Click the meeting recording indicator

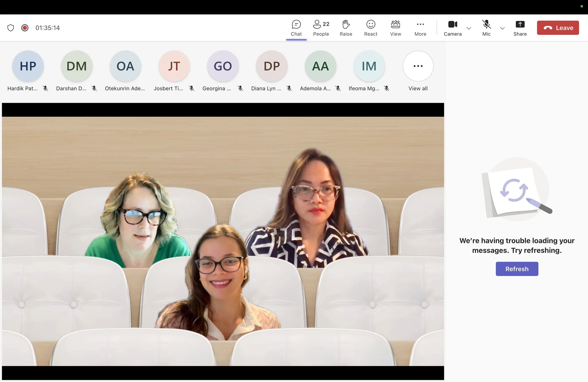point(25,28)
